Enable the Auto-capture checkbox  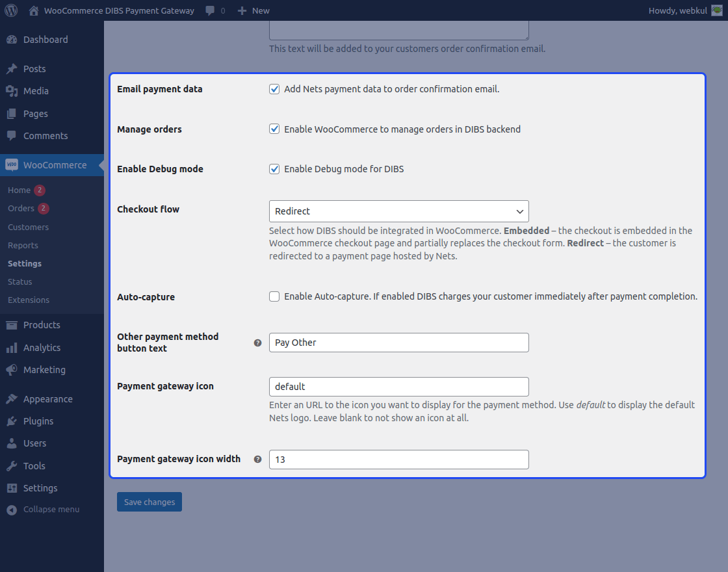pyautogui.click(x=274, y=296)
